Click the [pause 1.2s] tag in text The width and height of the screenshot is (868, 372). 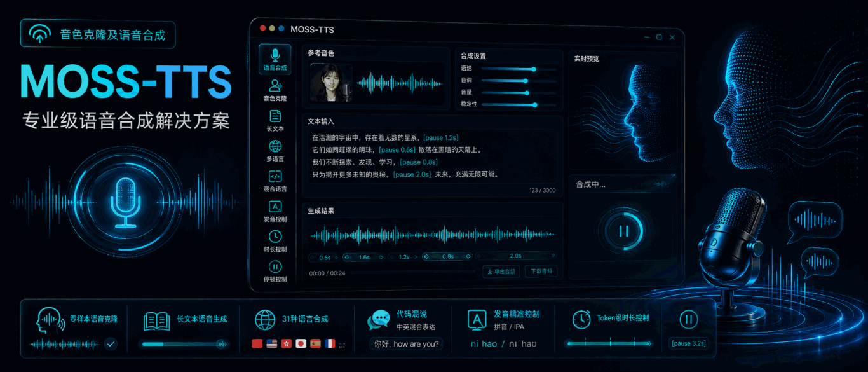440,138
